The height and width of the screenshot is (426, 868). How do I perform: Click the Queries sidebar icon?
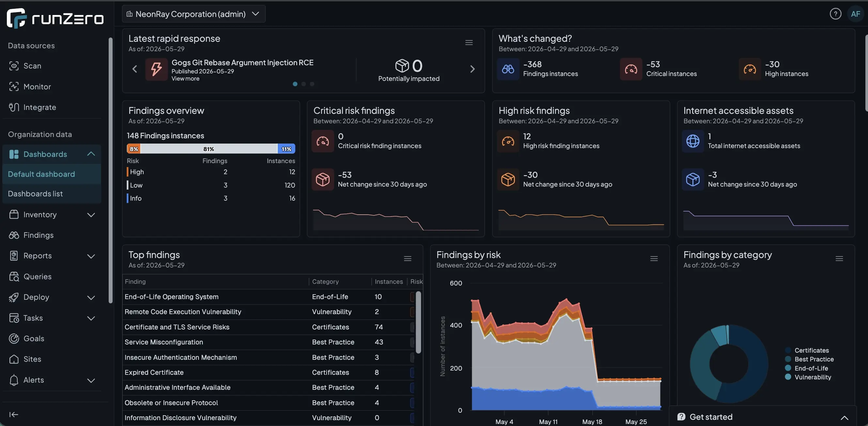pyautogui.click(x=14, y=277)
